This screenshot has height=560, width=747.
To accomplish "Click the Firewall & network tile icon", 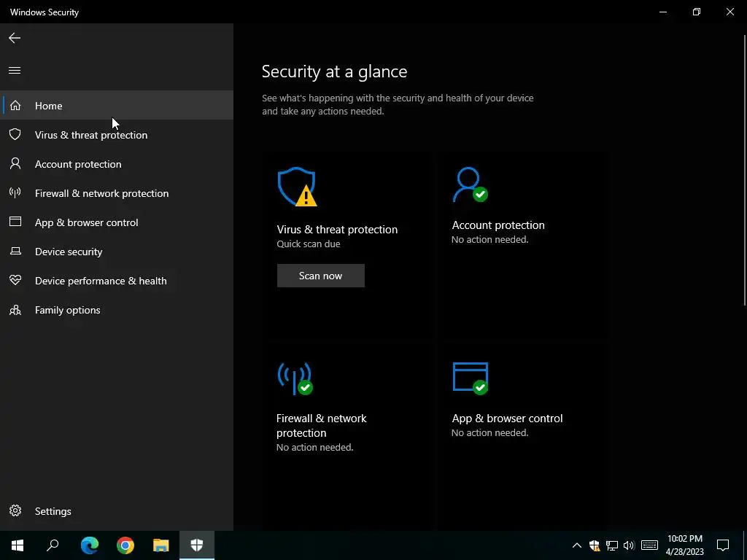I will coord(295,378).
